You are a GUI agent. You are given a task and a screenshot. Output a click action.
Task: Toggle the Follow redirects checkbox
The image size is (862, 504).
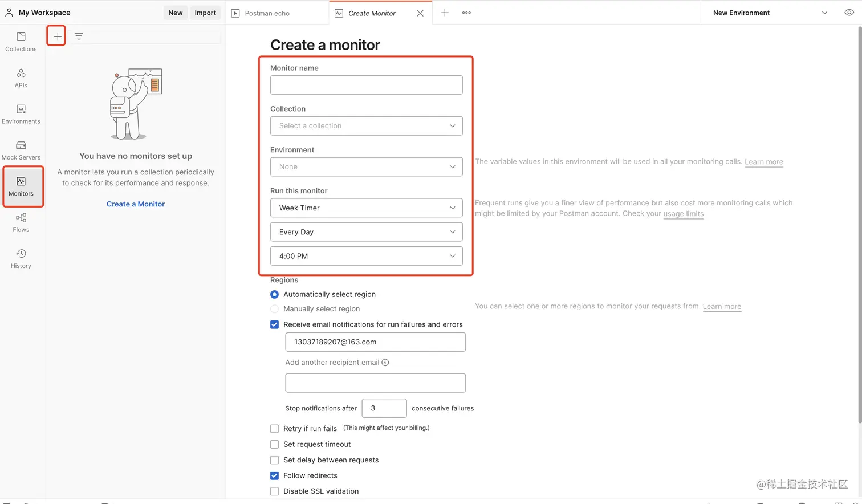click(274, 475)
